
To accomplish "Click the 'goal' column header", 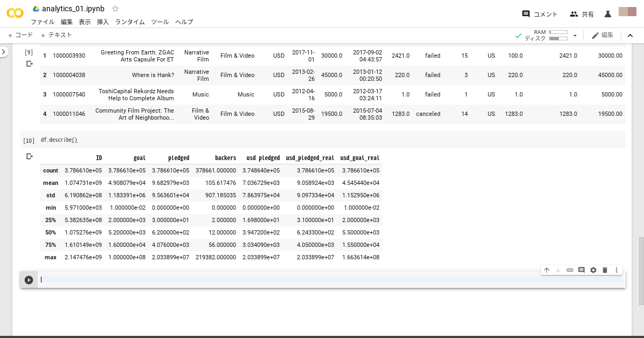I will [x=139, y=158].
